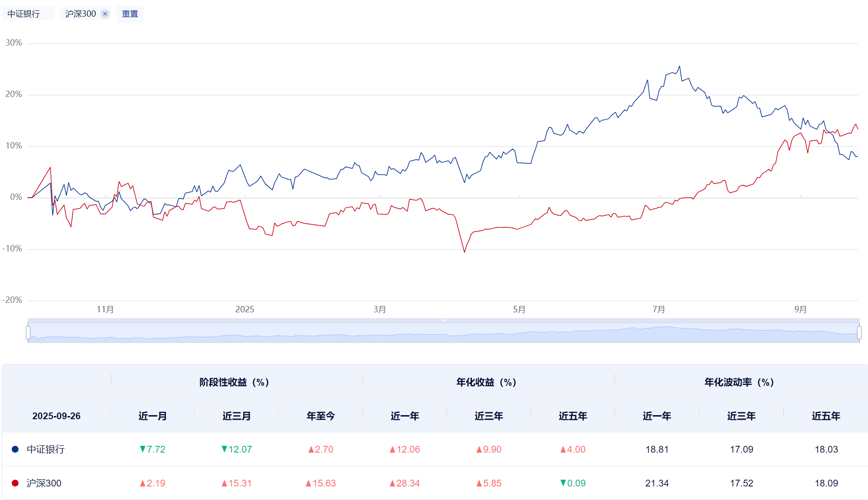Click the 中证银行 row label in table

pyautogui.click(x=46, y=449)
